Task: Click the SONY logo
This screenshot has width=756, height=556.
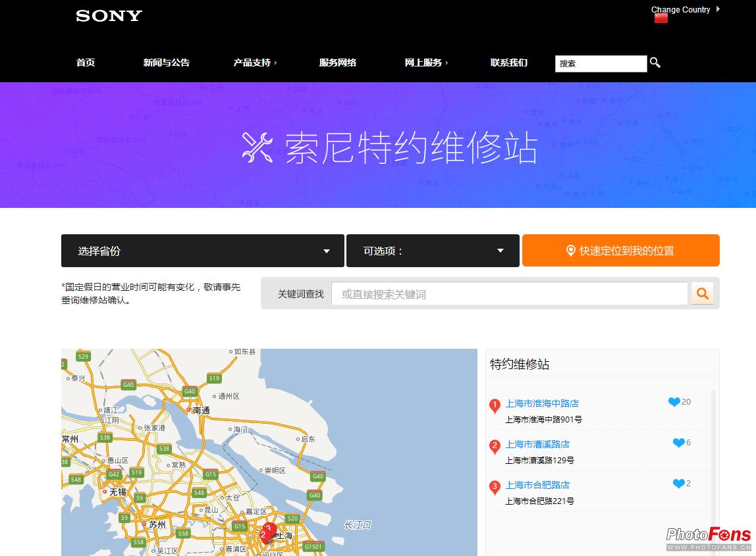Action: [x=108, y=15]
